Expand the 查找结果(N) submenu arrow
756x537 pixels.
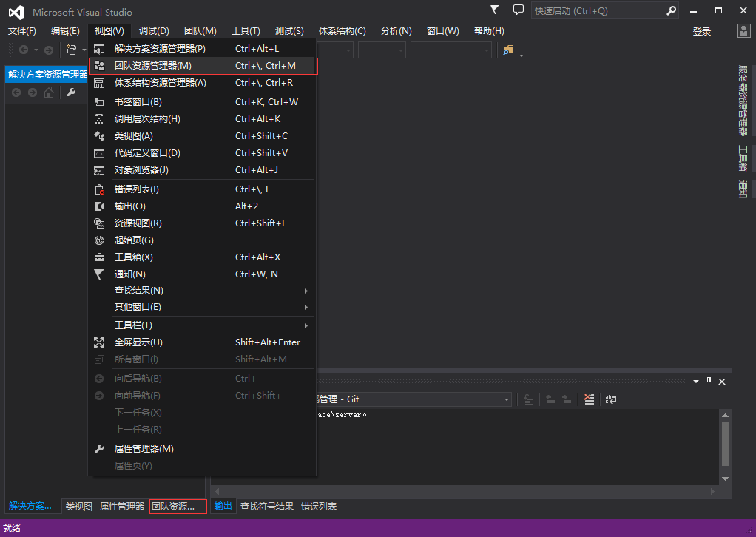coord(306,291)
